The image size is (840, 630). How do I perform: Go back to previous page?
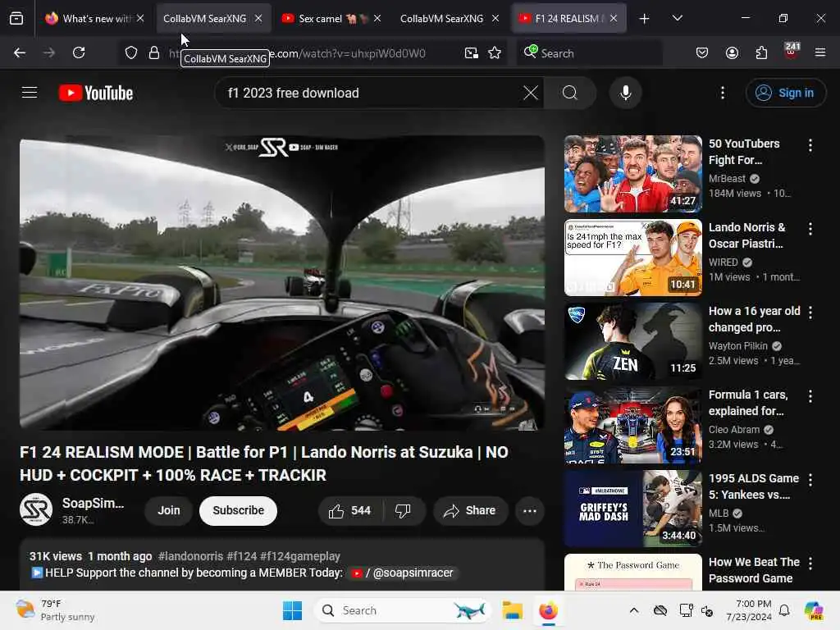(x=20, y=52)
